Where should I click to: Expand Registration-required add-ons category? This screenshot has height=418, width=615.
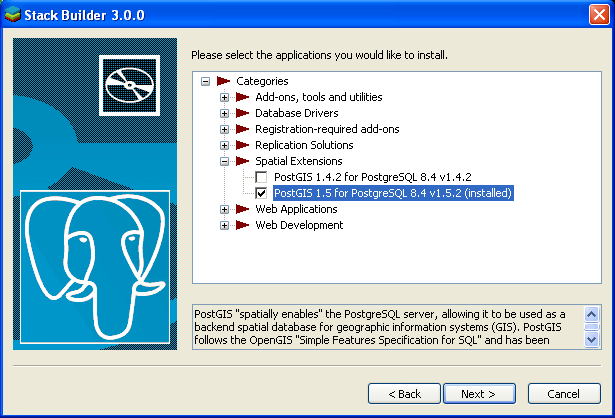pos(224,129)
